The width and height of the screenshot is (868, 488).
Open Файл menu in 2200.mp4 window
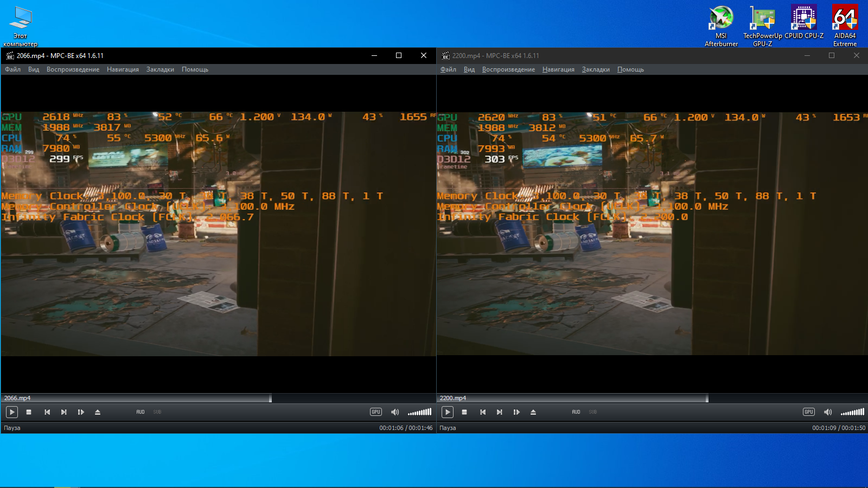pyautogui.click(x=448, y=69)
